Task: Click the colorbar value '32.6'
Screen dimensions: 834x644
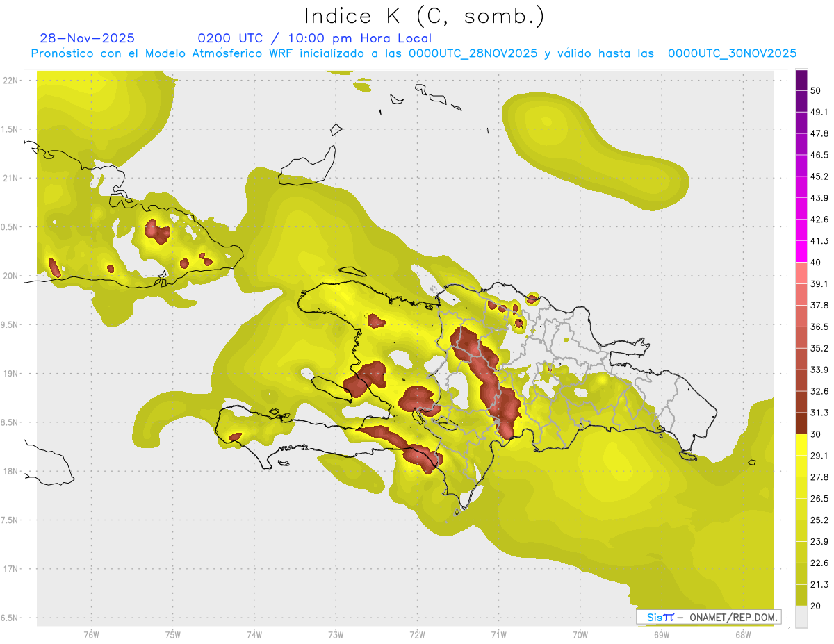Action: [x=819, y=391]
